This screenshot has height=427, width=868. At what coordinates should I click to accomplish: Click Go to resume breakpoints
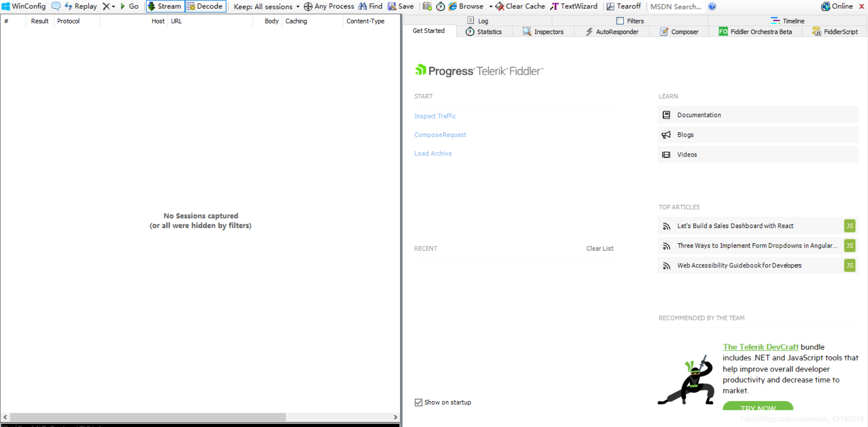129,6
